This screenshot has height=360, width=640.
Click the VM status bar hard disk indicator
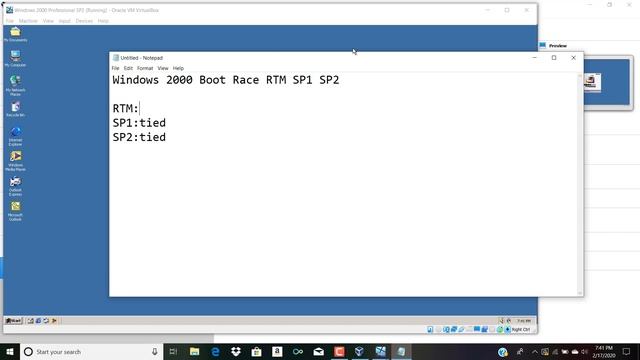[x=430, y=329]
